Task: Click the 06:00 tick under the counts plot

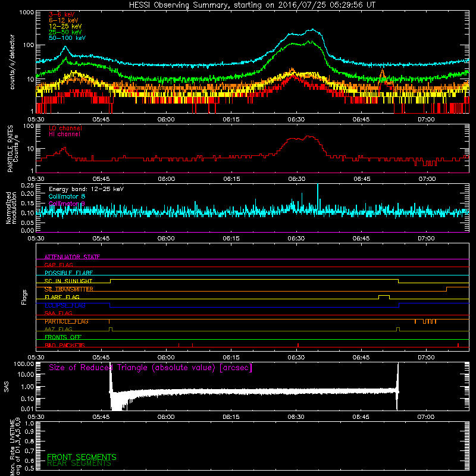Action: pyautogui.click(x=166, y=120)
